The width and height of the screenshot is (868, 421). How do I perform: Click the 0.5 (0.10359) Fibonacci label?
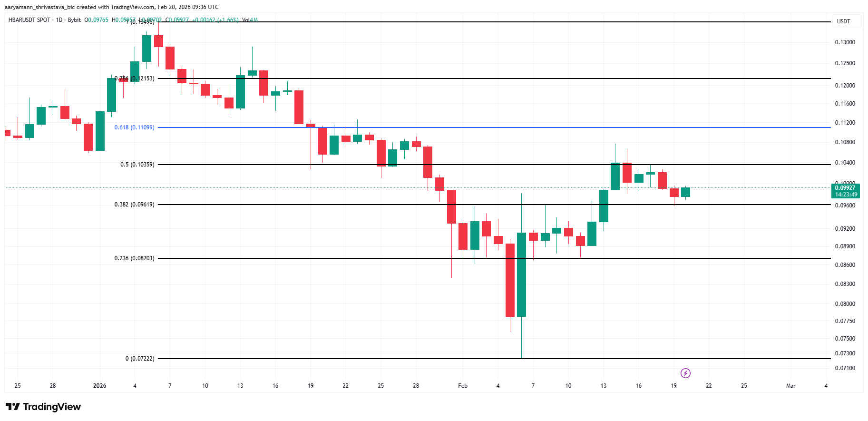[x=137, y=165]
